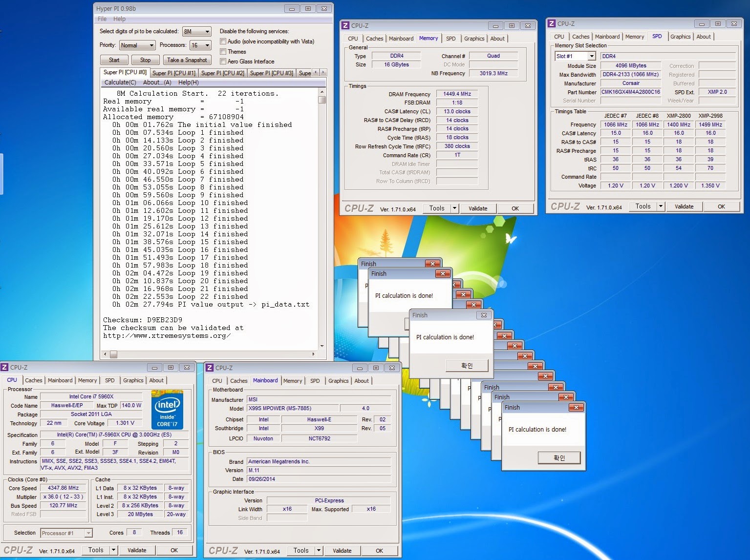This screenshot has height=560, width=750.
Task: Open the File menu in Hyper PI
Action: tap(102, 19)
